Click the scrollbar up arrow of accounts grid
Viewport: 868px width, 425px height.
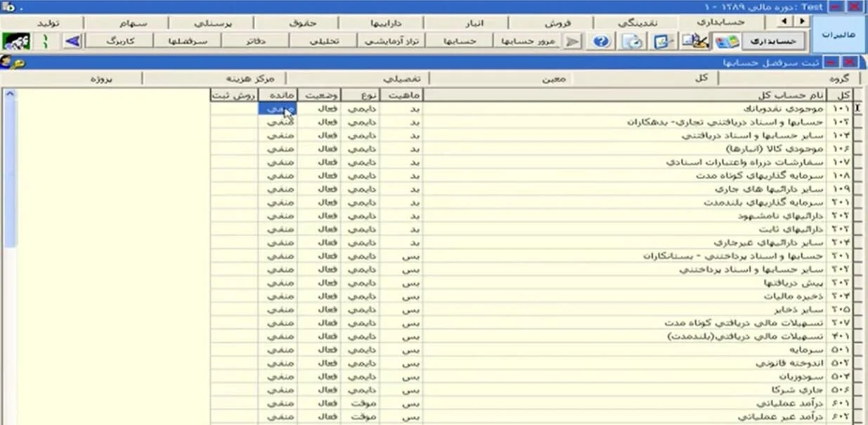(10, 94)
